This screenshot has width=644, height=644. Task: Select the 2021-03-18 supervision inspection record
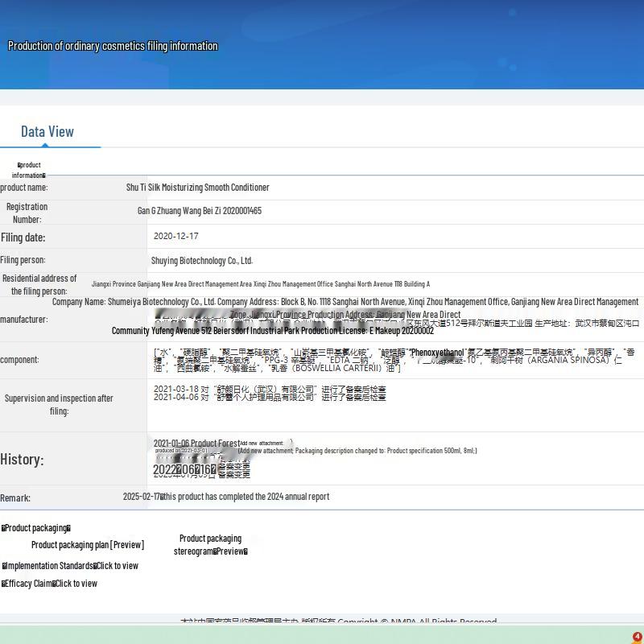[x=270, y=389]
